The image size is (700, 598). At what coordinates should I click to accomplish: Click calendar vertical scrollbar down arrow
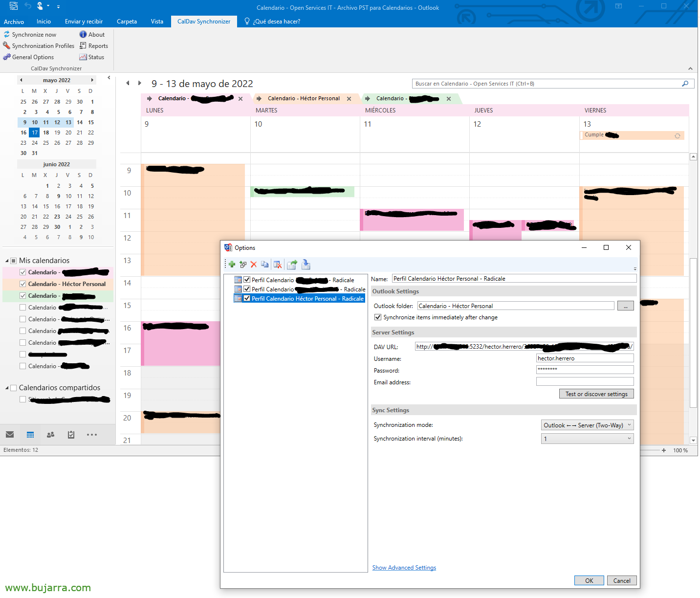pyautogui.click(x=693, y=441)
